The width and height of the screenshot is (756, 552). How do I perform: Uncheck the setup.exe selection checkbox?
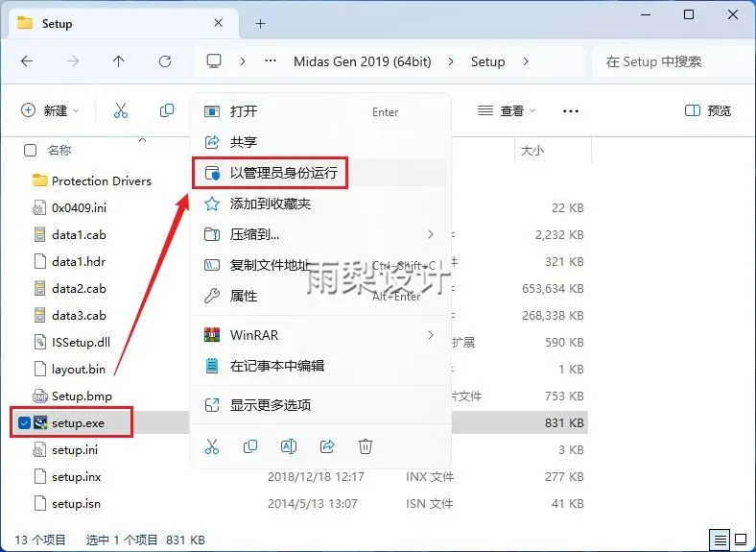click(24, 422)
